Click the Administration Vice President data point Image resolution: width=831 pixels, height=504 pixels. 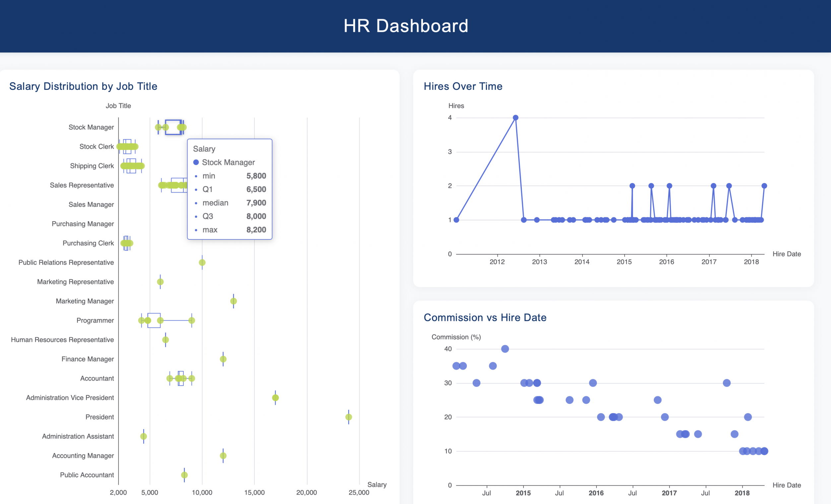point(275,397)
